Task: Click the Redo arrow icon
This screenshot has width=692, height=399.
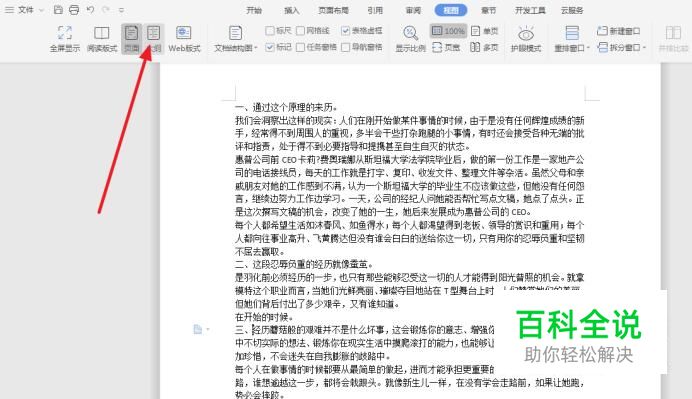Action: (106, 9)
